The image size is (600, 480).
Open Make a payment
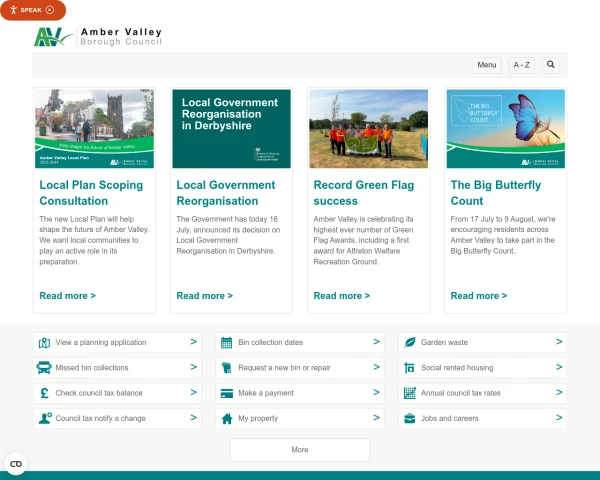click(266, 393)
